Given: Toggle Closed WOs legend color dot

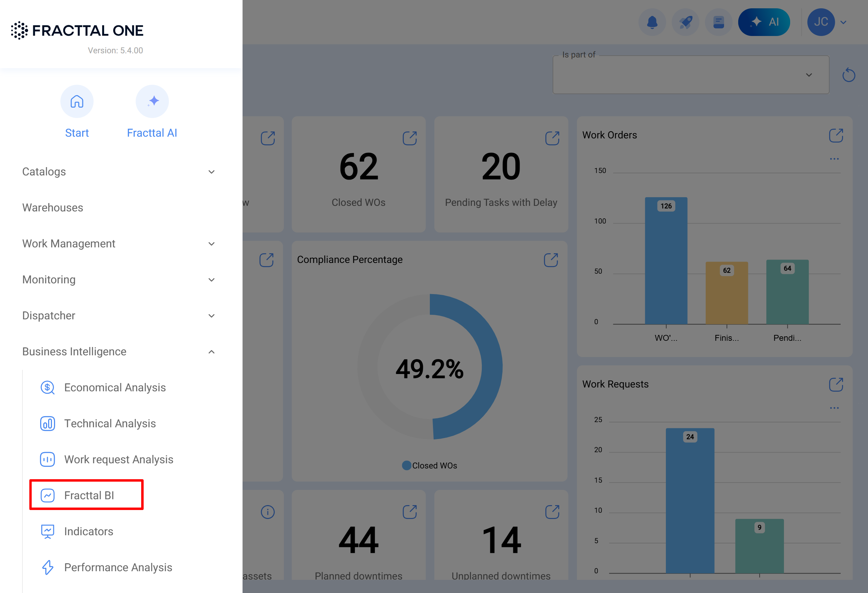Looking at the screenshot, I should click(406, 465).
